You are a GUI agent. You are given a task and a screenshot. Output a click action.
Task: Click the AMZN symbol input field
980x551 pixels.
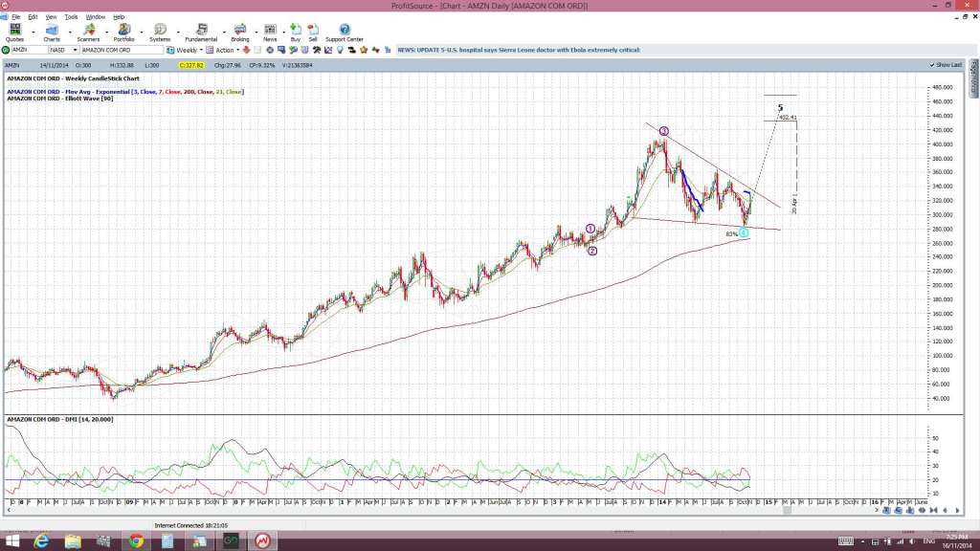click(x=30, y=50)
